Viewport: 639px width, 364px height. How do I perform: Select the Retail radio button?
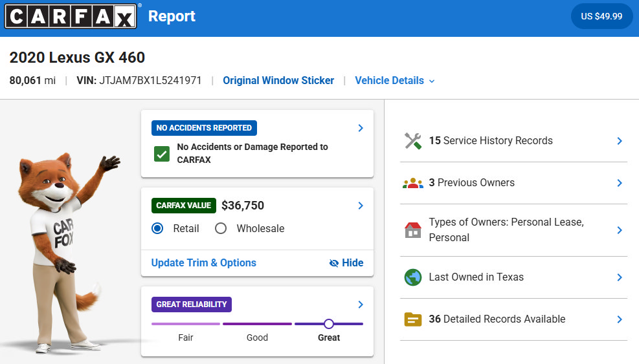tap(157, 228)
